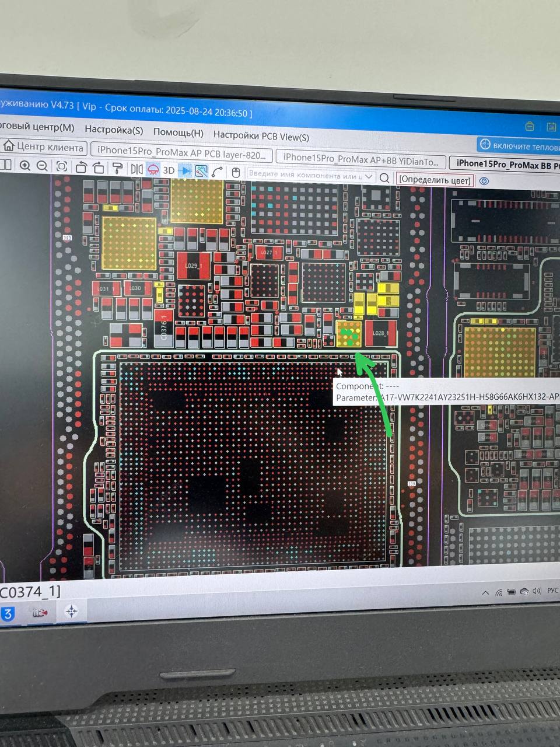Click the zoom out magnifier icon
560x747 pixels.
[x=42, y=166]
